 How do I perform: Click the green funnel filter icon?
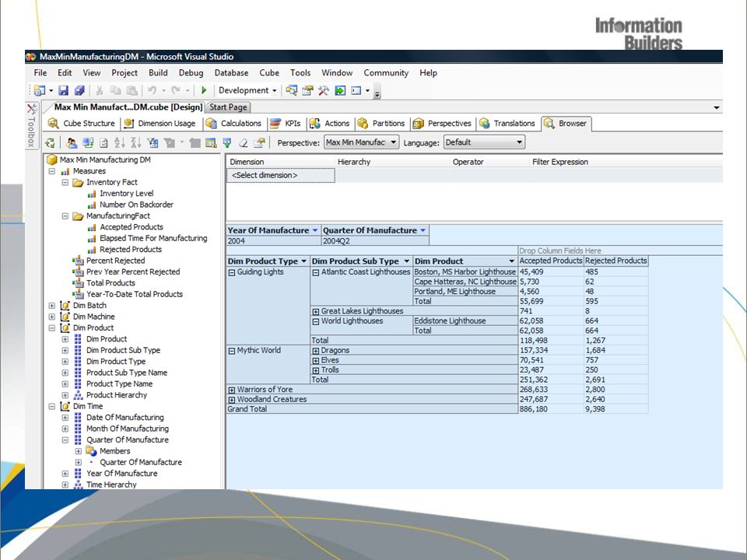(226, 142)
